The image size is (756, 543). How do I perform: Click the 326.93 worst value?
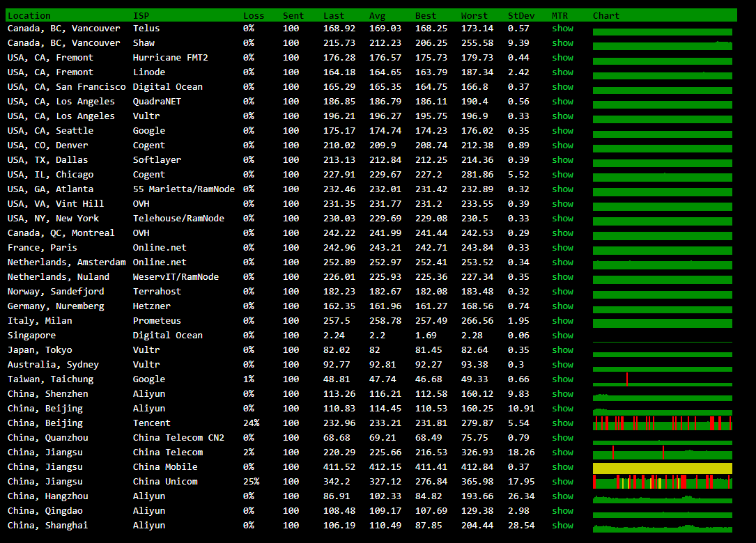click(477, 452)
